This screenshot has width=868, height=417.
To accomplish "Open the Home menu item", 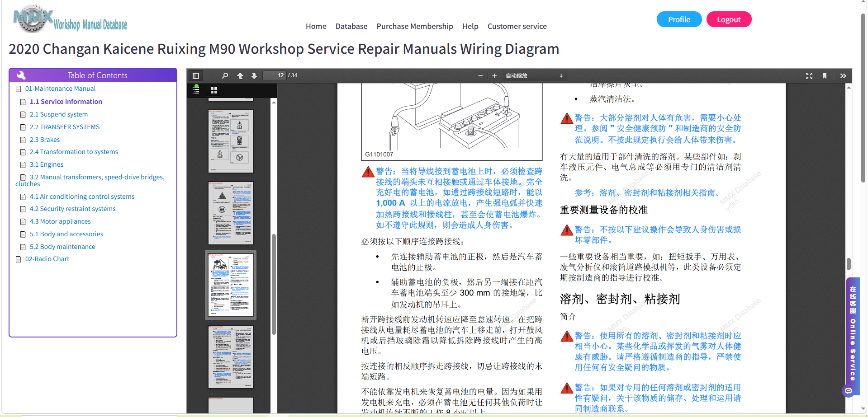I will (316, 26).
